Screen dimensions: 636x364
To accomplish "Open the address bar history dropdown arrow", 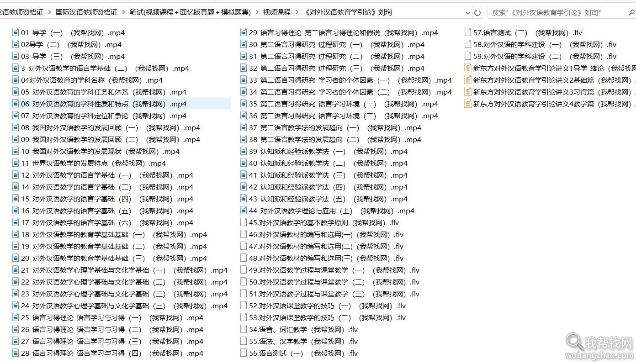I will click(x=467, y=12).
